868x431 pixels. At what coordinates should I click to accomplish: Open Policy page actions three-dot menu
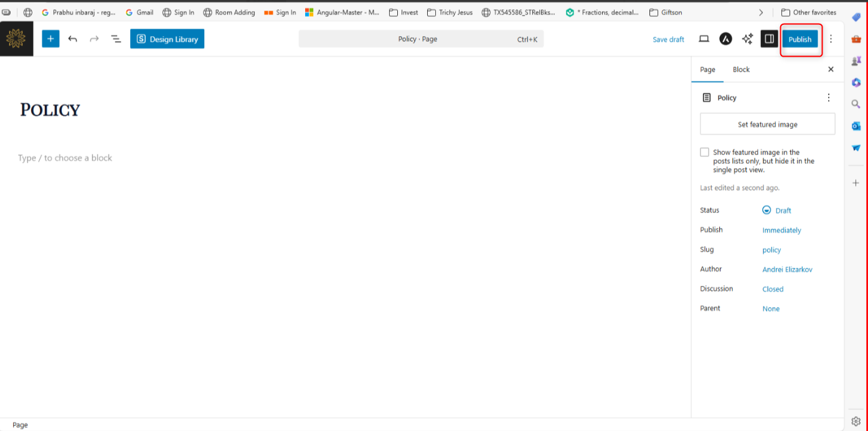click(x=828, y=98)
